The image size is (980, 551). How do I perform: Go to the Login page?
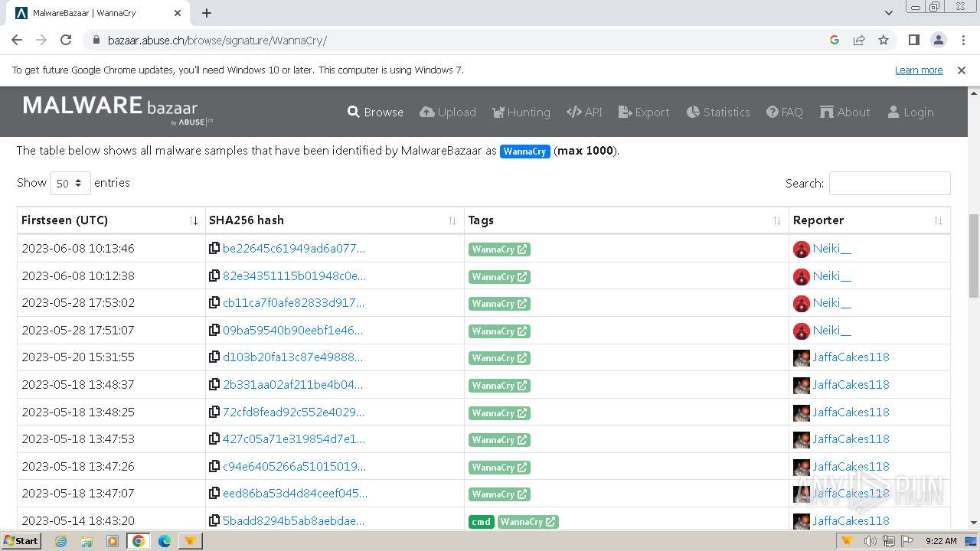click(x=910, y=112)
